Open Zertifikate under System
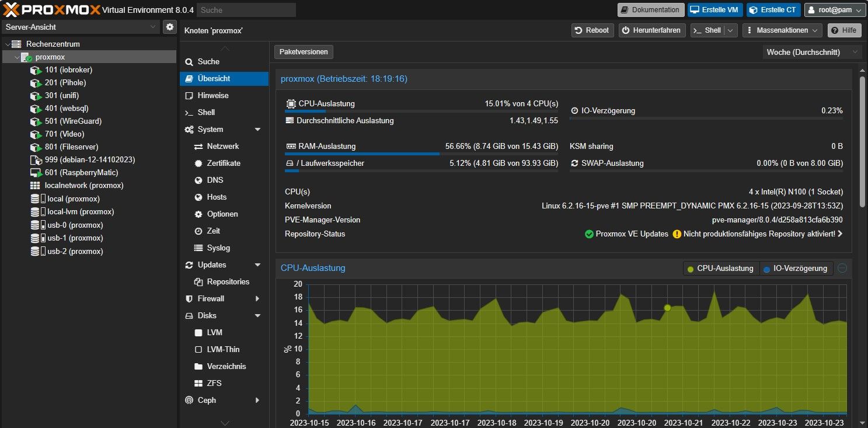This screenshot has width=868, height=428. (x=224, y=163)
